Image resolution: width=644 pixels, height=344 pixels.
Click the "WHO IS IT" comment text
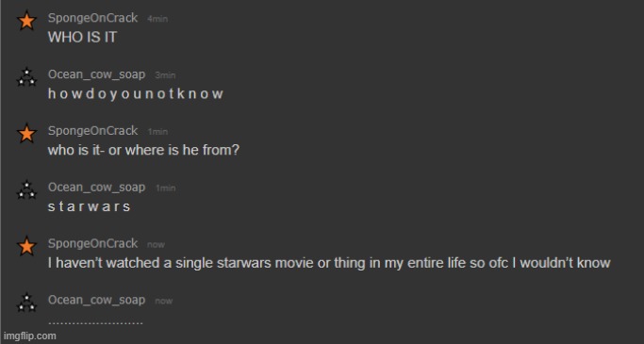click(x=83, y=38)
